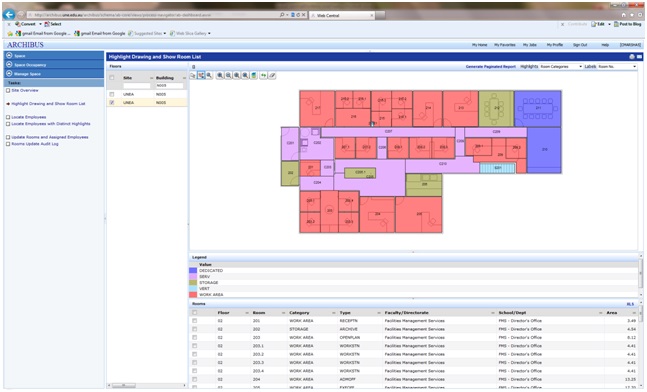
Task: Open Locate Employees with Distinct Highlights
Action: (x=51, y=124)
